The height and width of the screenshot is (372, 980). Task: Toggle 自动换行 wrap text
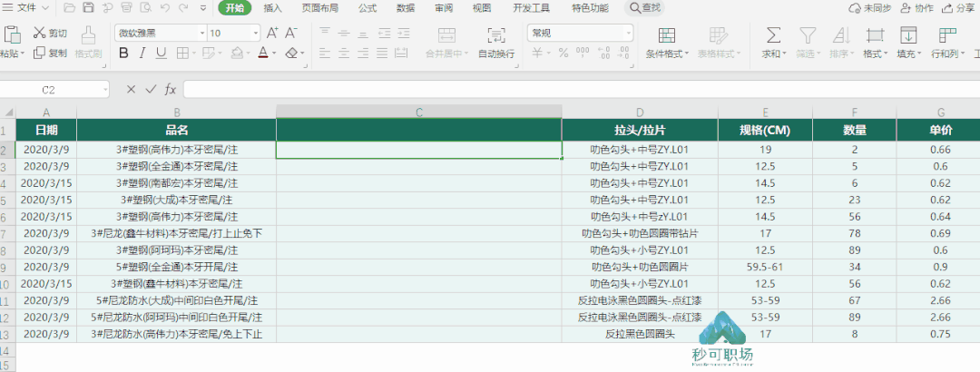(x=496, y=43)
